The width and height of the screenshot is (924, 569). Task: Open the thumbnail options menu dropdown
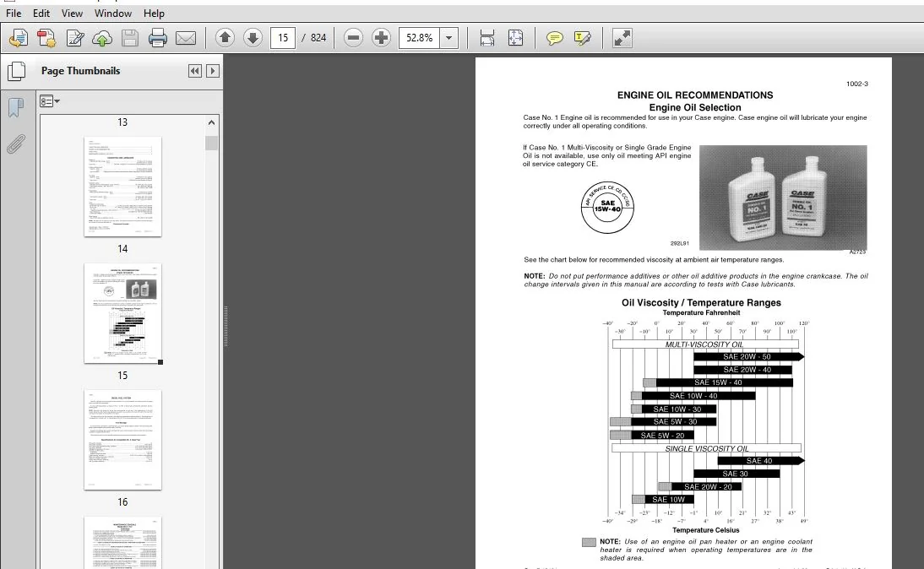[x=50, y=101]
